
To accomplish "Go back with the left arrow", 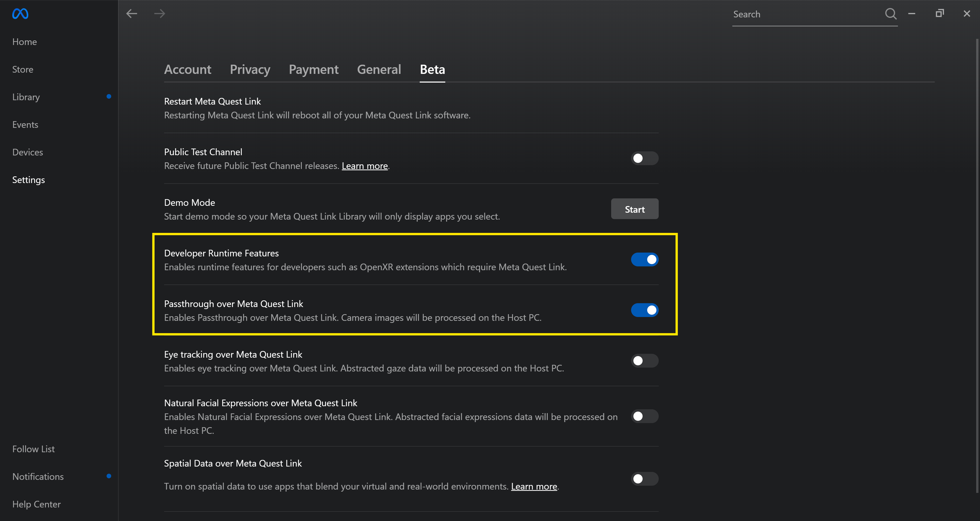I will point(132,14).
